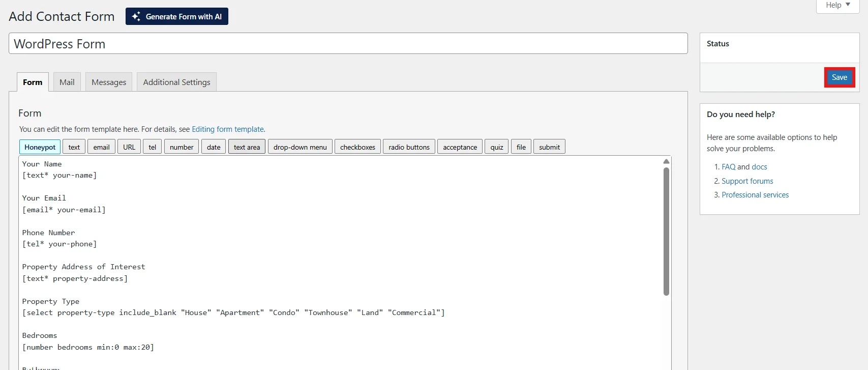Screen dimensions: 868x370
Task: Insert a Honeypot tag
Action: click(x=40, y=147)
